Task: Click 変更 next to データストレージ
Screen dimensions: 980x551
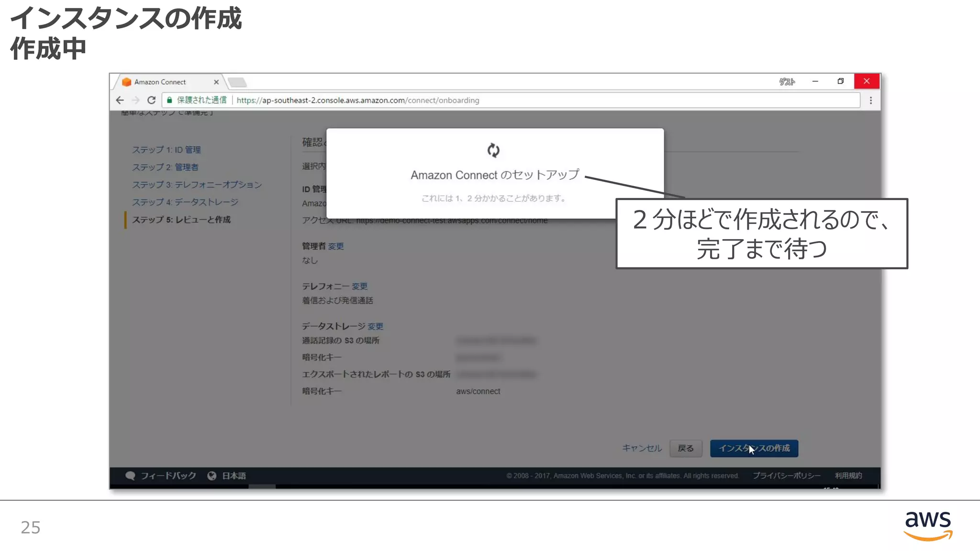Action: click(x=375, y=327)
